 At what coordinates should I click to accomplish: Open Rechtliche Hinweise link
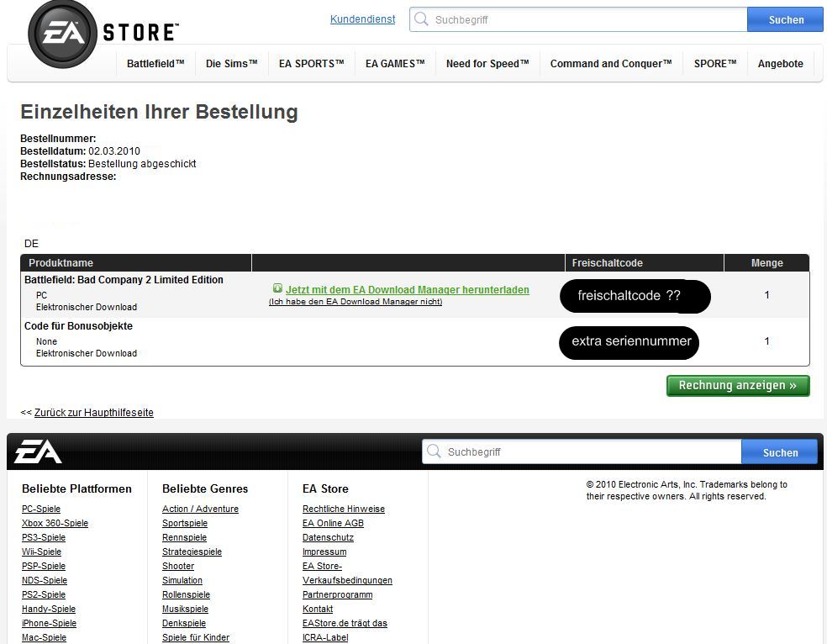point(344,509)
